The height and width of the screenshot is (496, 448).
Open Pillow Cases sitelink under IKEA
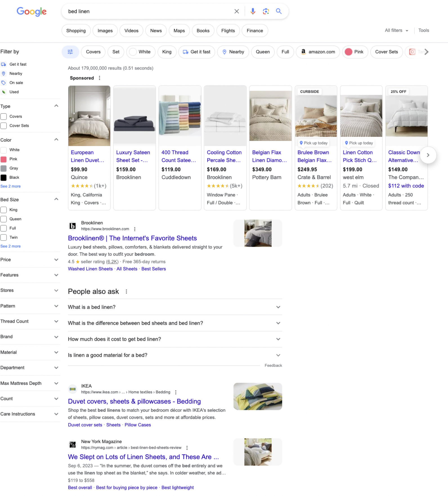click(x=138, y=425)
